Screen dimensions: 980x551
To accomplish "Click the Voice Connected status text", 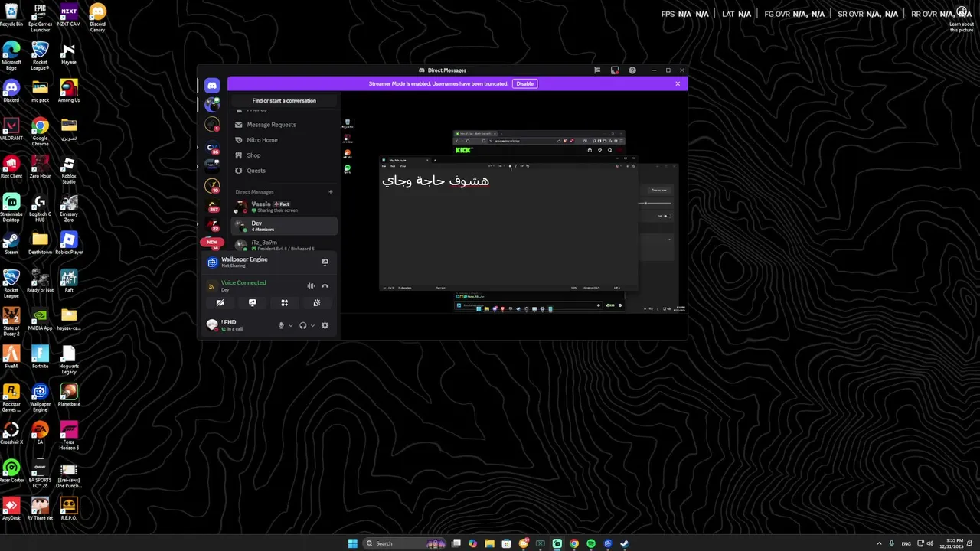I will (243, 283).
